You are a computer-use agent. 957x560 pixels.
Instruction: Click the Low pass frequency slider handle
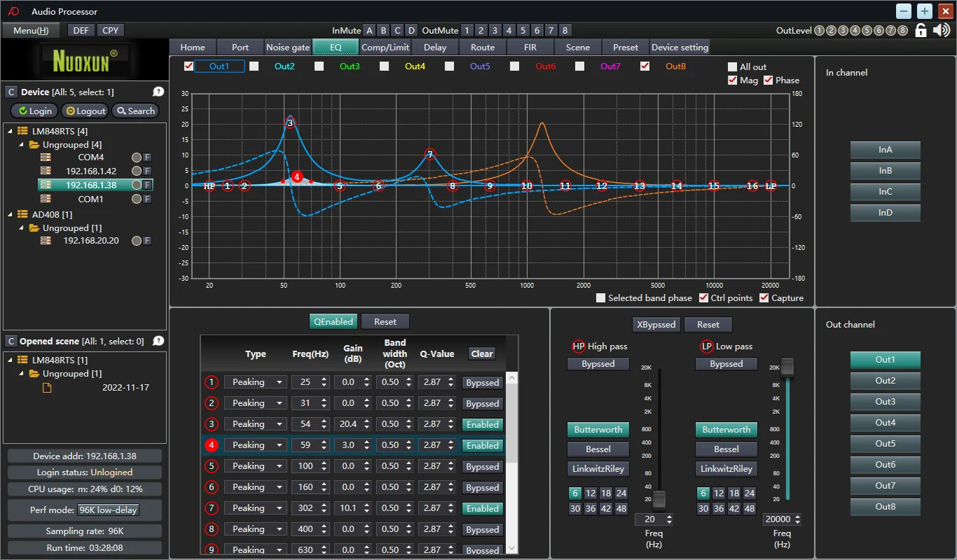pyautogui.click(x=787, y=365)
